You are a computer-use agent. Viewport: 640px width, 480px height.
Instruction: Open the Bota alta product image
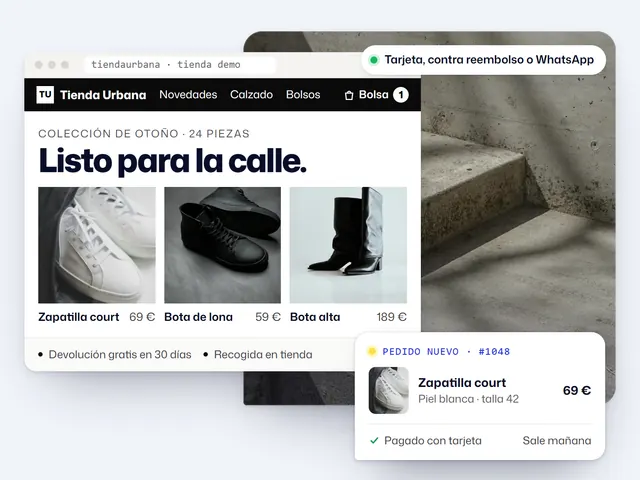(x=348, y=245)
